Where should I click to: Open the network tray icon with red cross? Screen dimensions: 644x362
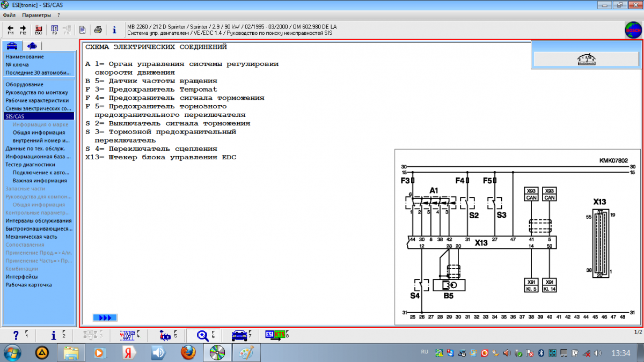(588, 353)
